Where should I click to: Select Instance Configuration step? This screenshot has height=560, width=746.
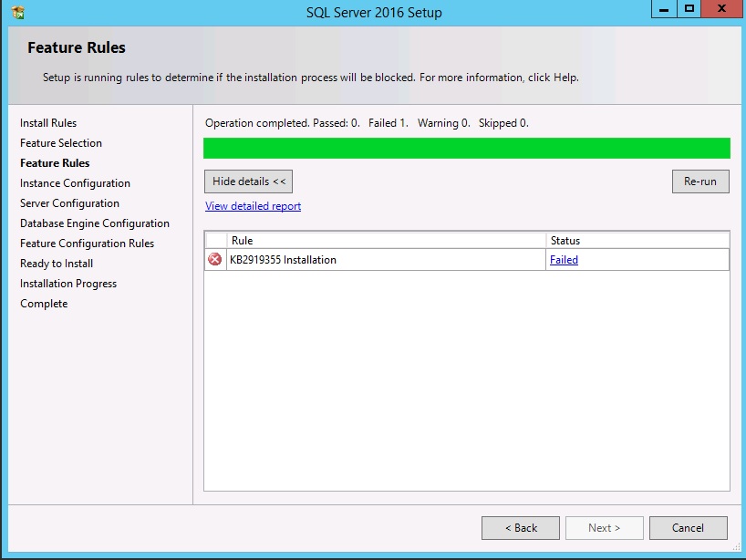[x=75, y=183]
